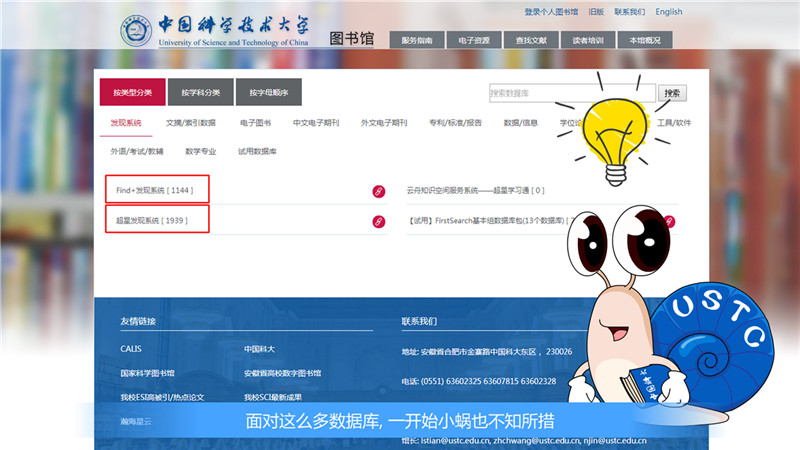
Task: Click the 友情链接 footer heading
Action: (x=138, y=321)
